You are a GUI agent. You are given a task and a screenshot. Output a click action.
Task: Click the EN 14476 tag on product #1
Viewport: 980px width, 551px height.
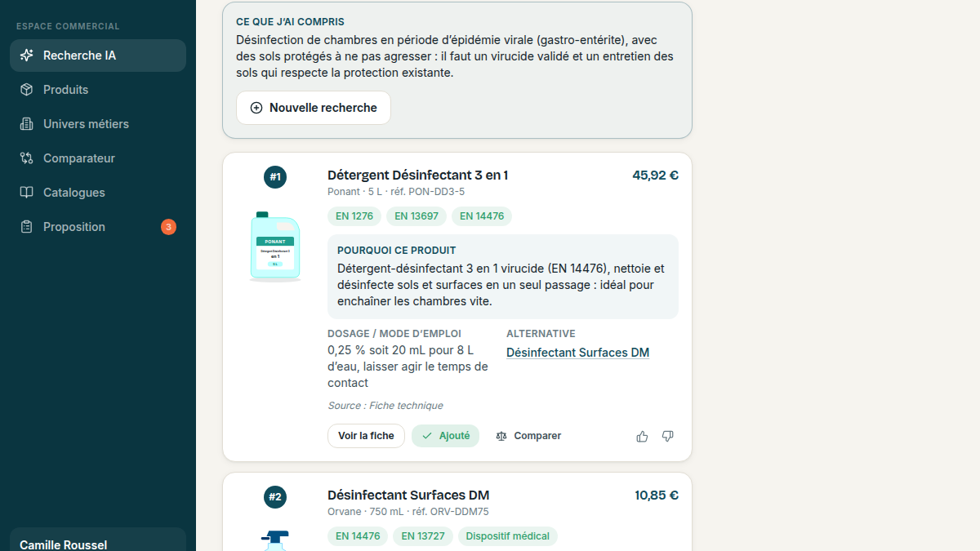482,216
